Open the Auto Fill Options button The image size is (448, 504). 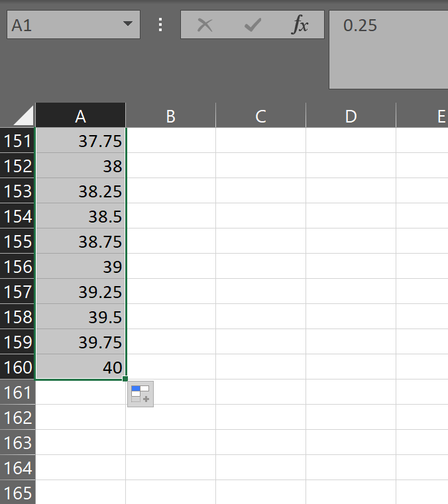(140, 393)
